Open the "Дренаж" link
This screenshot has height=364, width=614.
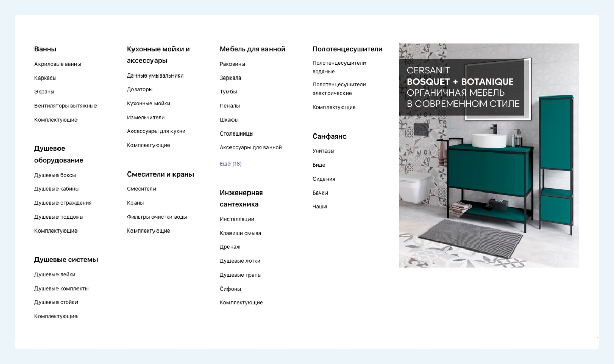click(230, 247)
